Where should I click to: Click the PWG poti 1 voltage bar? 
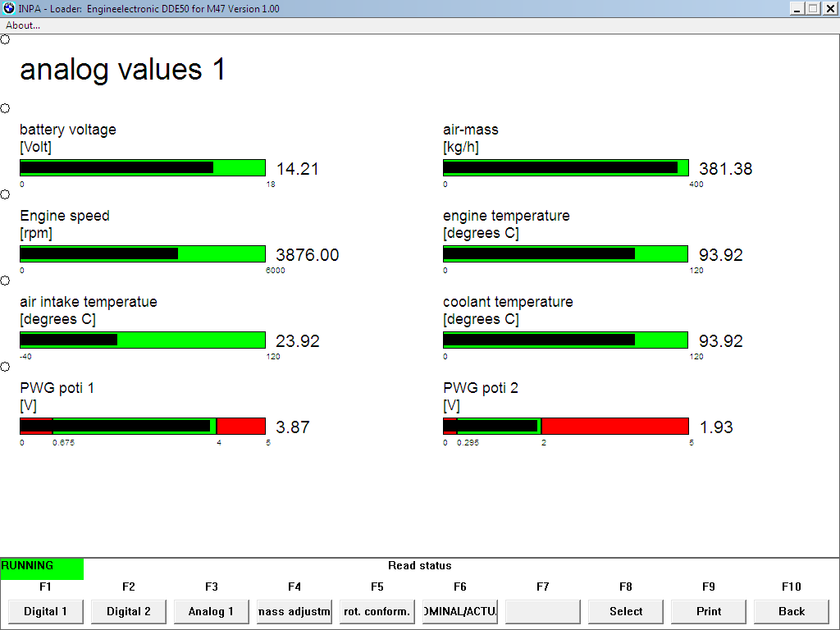pyautogui.click(x=143, y=427)
